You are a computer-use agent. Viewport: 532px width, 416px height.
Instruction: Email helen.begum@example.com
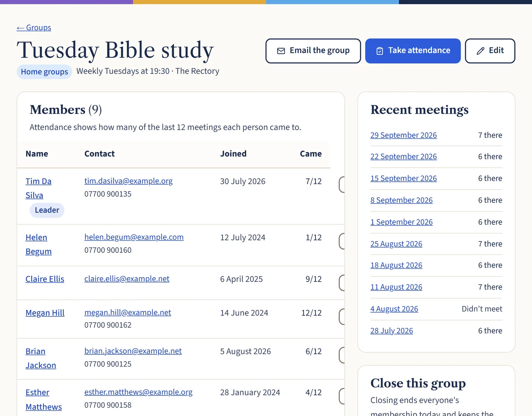click(134, 237)
